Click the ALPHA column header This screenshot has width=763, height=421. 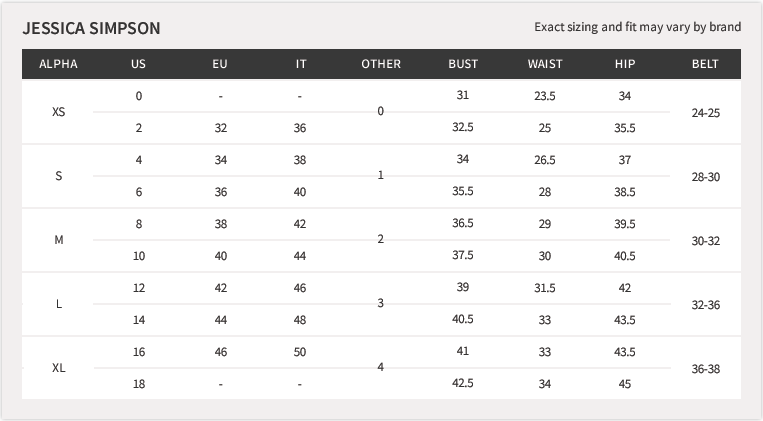(x=58, y=64)
